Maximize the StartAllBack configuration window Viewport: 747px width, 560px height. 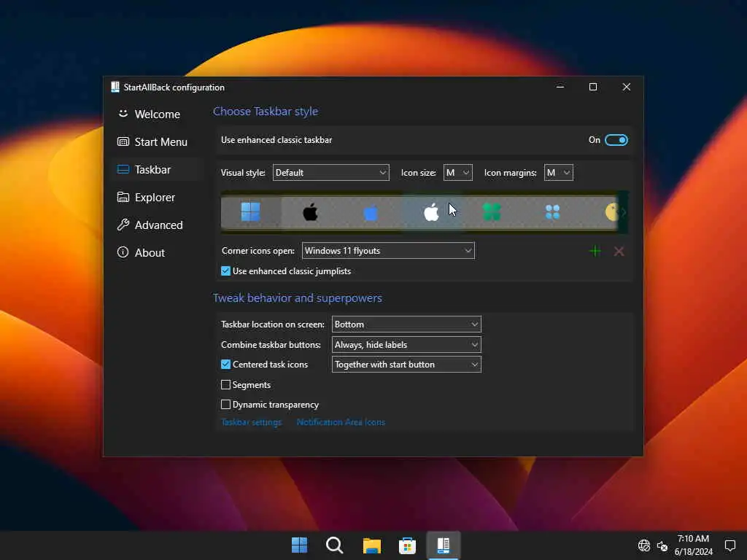coord(593,87)
